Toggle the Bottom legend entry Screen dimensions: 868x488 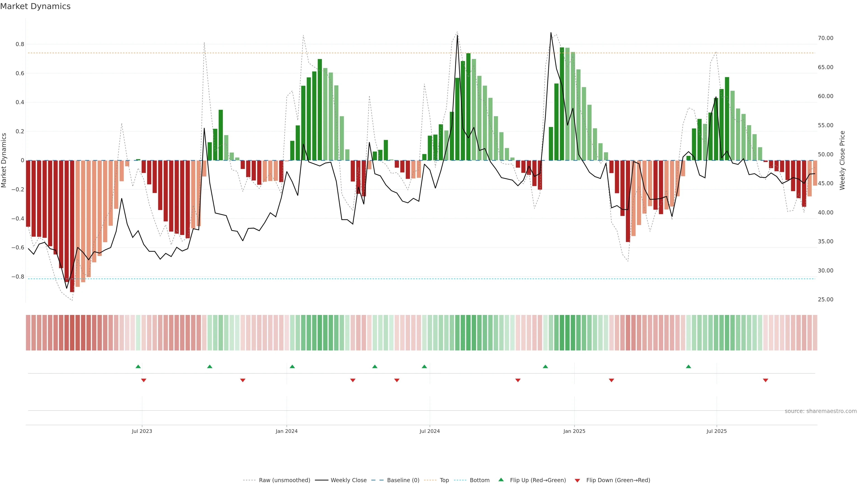(x=479, y=480)
